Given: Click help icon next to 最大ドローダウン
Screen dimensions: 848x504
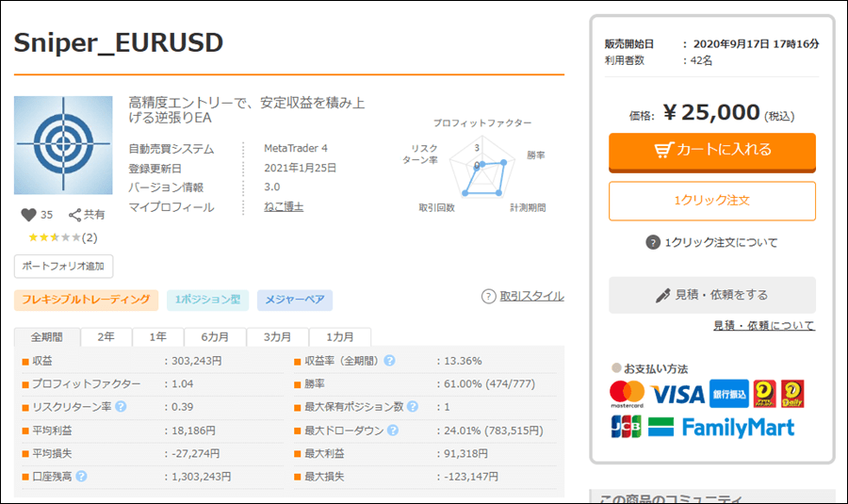Looking at the screenshot, I should point(390,431).
